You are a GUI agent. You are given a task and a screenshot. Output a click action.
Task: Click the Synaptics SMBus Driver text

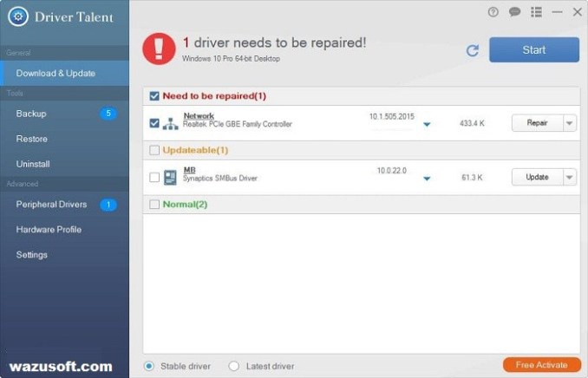point(220,178)
